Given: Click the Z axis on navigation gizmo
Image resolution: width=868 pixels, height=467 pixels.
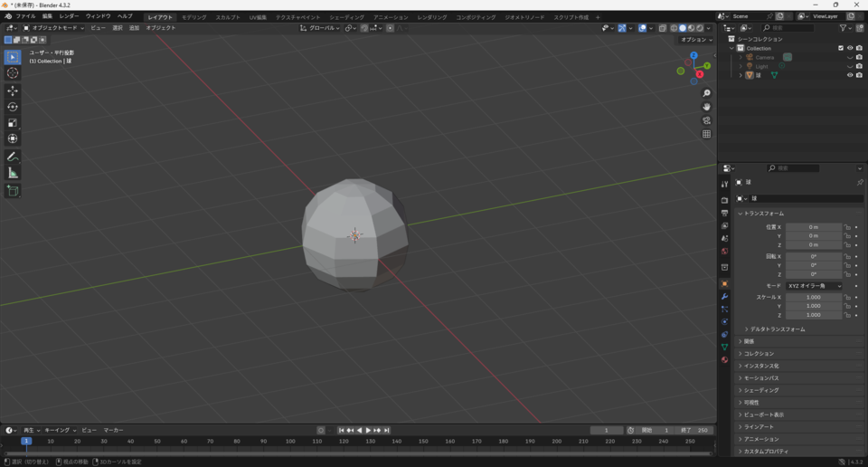Looking at the screenshot, I should pos(693,55).
